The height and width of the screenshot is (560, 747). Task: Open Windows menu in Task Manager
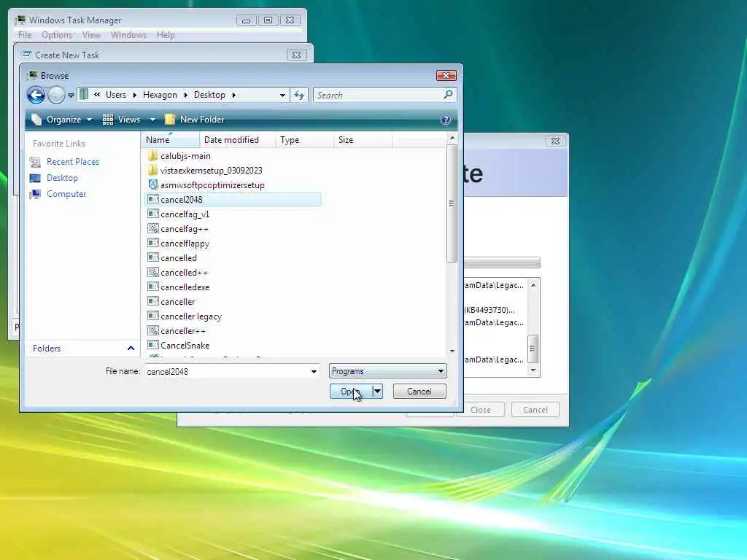tap(128, 35)
